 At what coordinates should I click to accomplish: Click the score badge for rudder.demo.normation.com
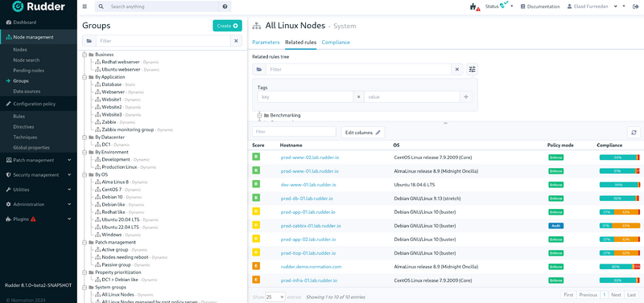(256, 267)
